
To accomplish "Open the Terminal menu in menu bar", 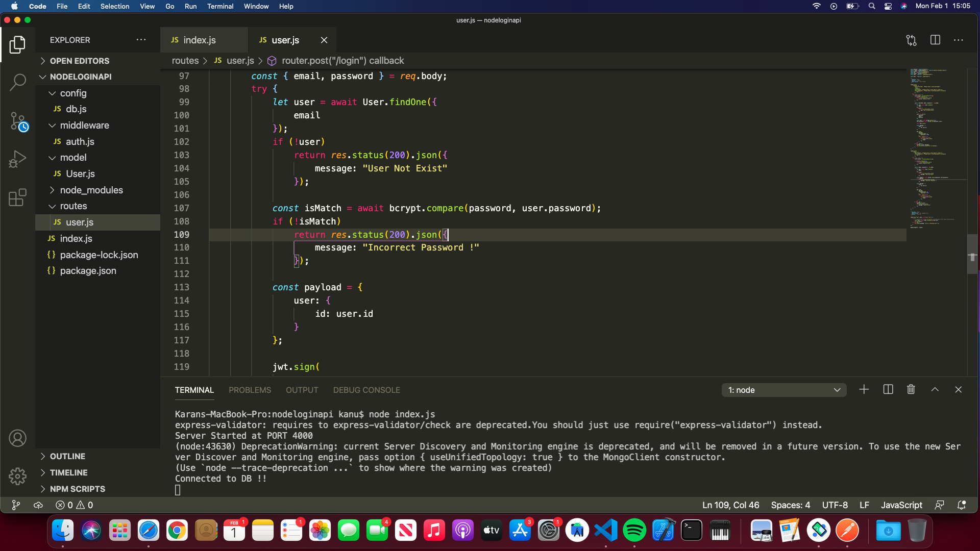I will tap(220, 6).
